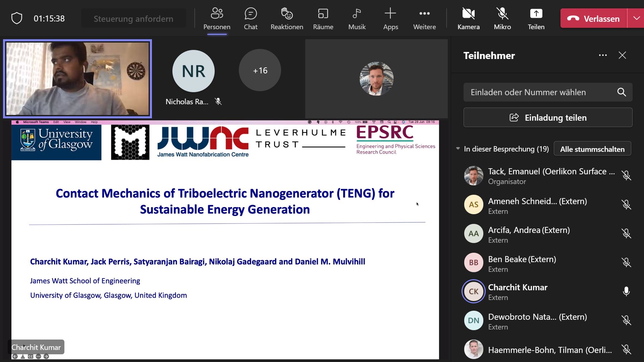Click the Musik note icon
This screenshot has width=644, height=362.
pos(357,19)
